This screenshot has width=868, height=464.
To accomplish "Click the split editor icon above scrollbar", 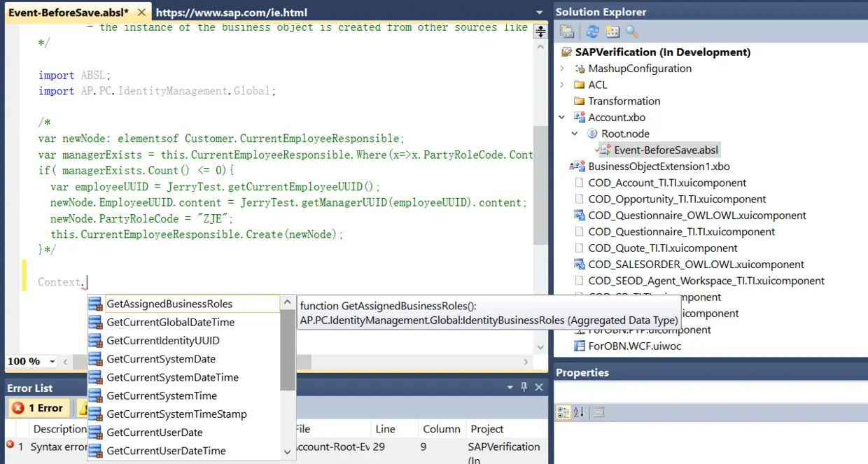I will point(540,31).
